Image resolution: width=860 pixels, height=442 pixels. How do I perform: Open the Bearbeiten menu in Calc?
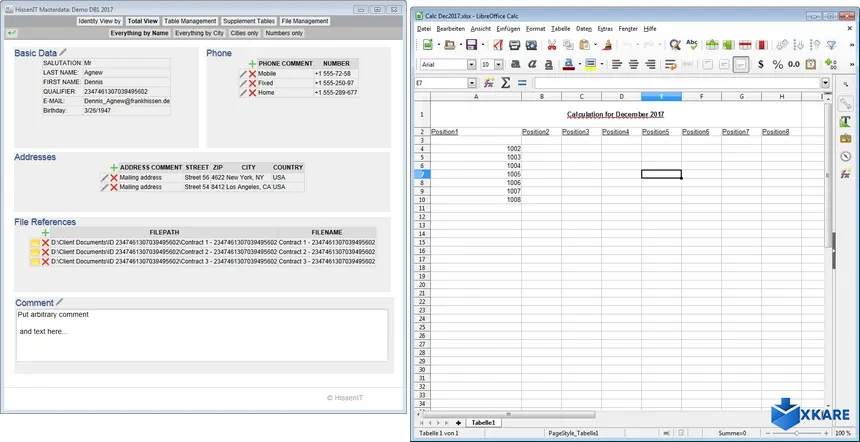coord(451,29)
